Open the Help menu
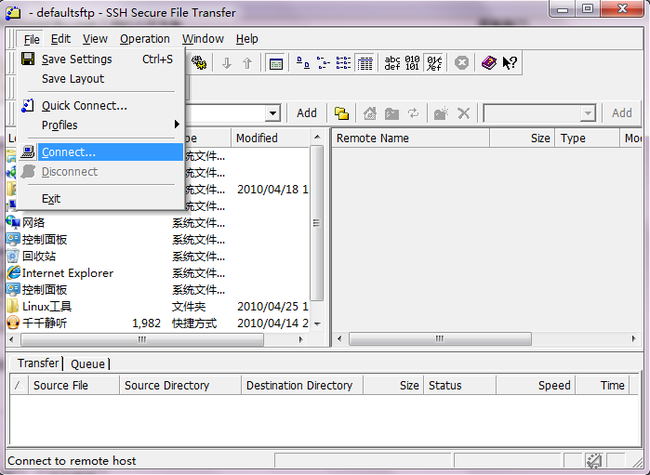The height and width of the screenshot is (475, 650). click(x=247, y=39)
